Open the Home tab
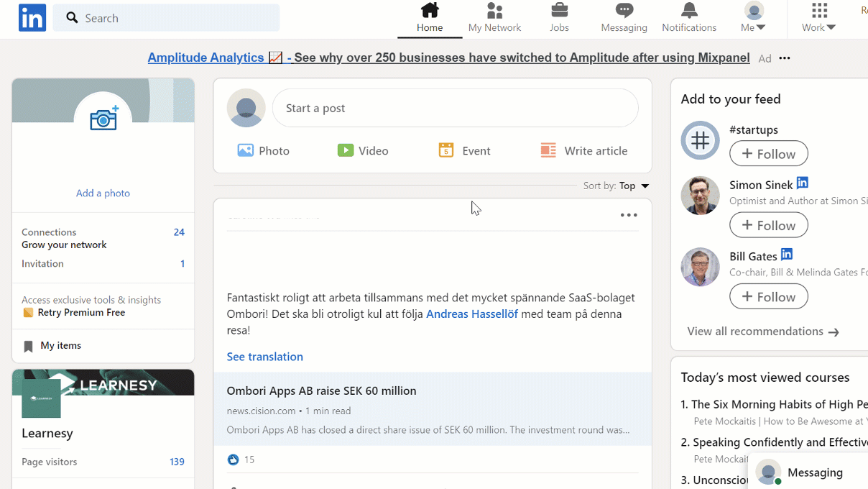This screenshot has height=489, width=868. click(x=430, y=19)
